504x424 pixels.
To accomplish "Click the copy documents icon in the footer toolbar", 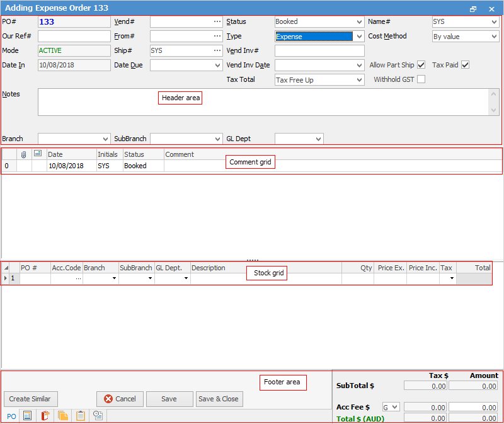I will pyautogui.click(x=62, y=416).
